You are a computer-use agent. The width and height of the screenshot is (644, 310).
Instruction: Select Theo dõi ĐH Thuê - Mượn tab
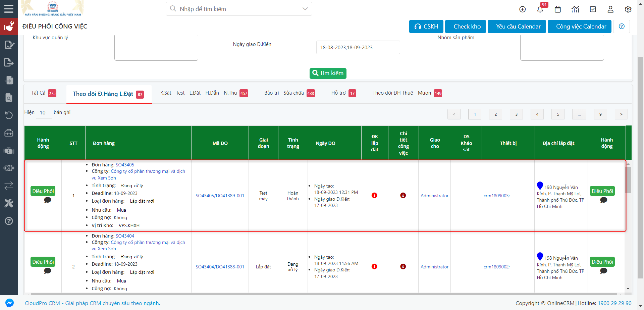[407, 93]
